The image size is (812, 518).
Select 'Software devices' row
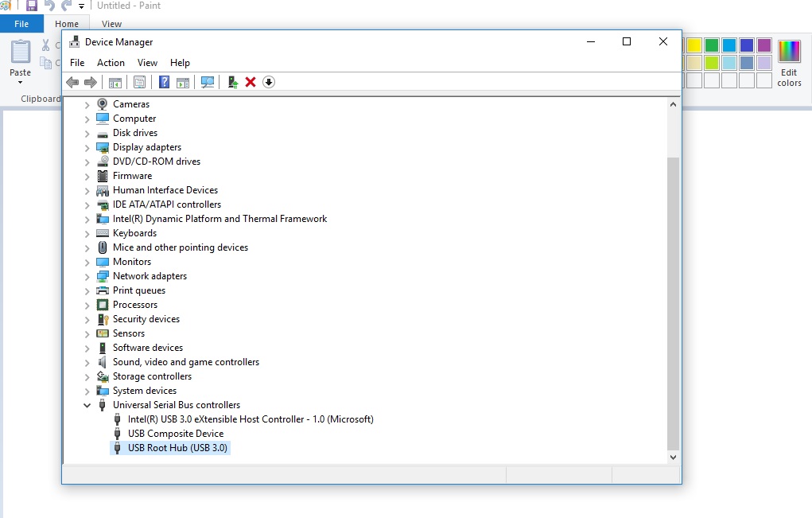(148, 348)
